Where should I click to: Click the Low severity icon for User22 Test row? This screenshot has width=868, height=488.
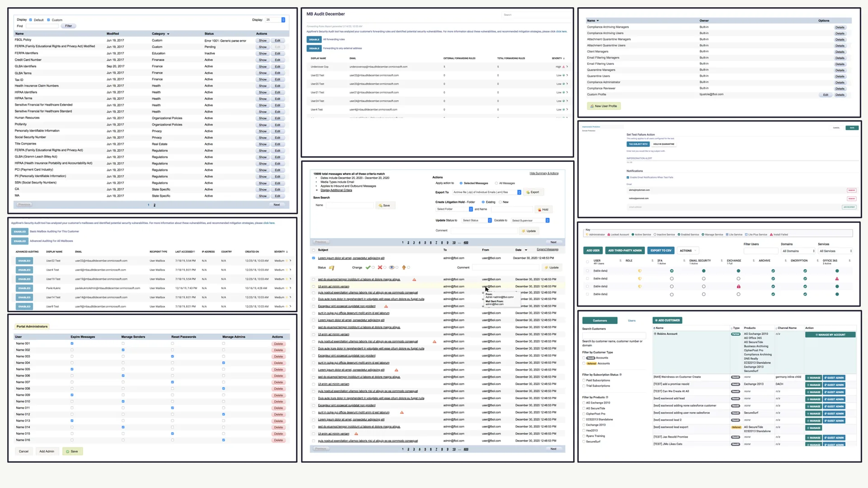point(564,75)
